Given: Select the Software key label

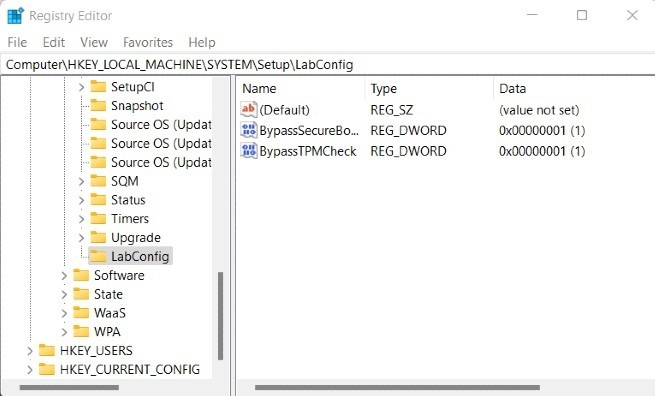Looking at the screenshot, I should (119, 275).
